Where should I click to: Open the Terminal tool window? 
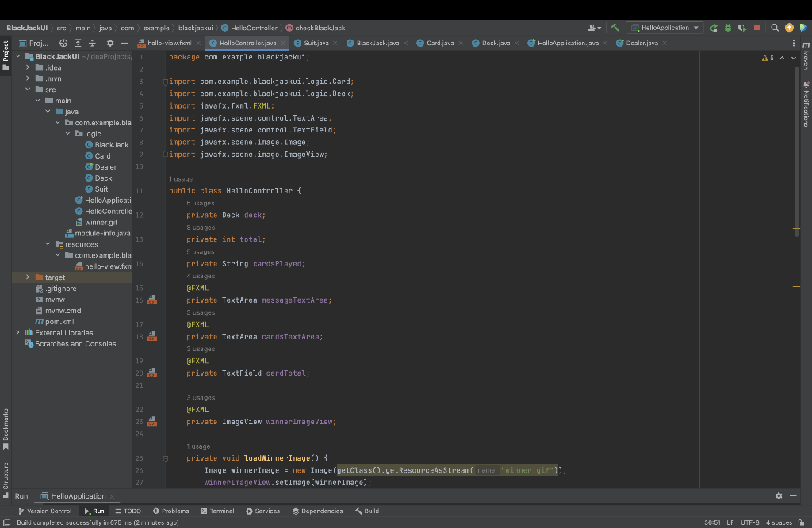[x=217, y=511]
